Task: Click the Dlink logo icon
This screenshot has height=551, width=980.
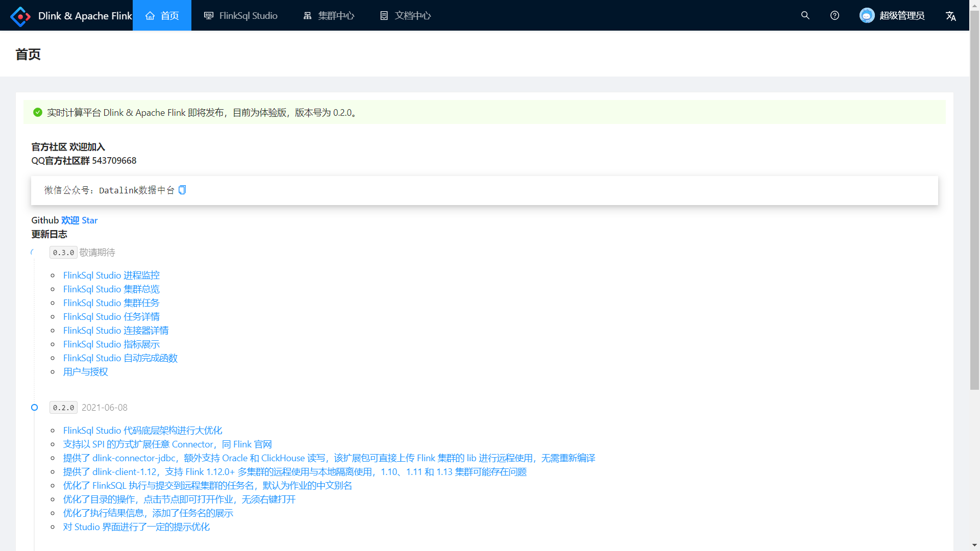Action: 20,16
